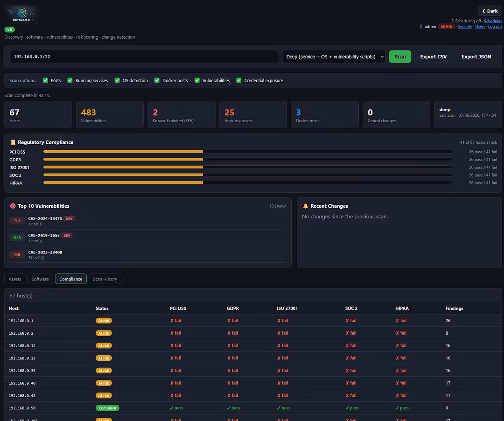Image resolution: width=504 pixels, height=421 pixels.
Task: Open the Deep scan profile dropdown
Action: pyautogui.click(x=334, y=56)
